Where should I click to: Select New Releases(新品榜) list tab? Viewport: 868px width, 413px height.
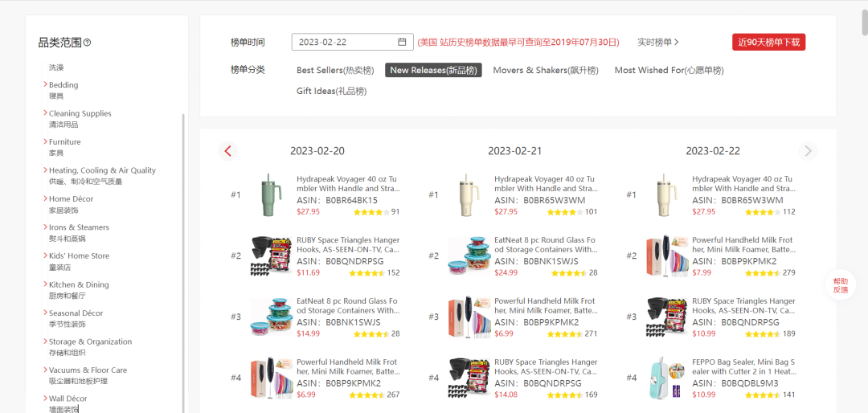[433, 71]
